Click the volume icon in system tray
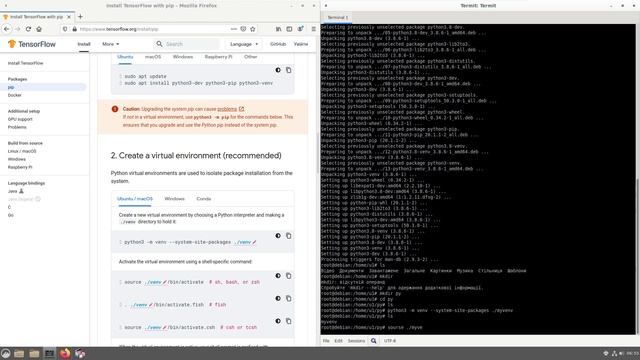 (x=621, y=353)
